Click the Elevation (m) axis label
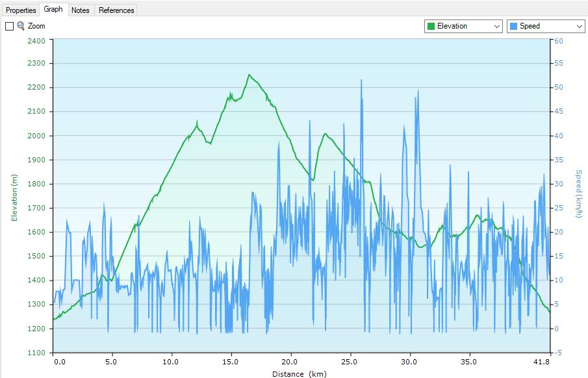The image size is (588, 378). [x=14, y=197]
